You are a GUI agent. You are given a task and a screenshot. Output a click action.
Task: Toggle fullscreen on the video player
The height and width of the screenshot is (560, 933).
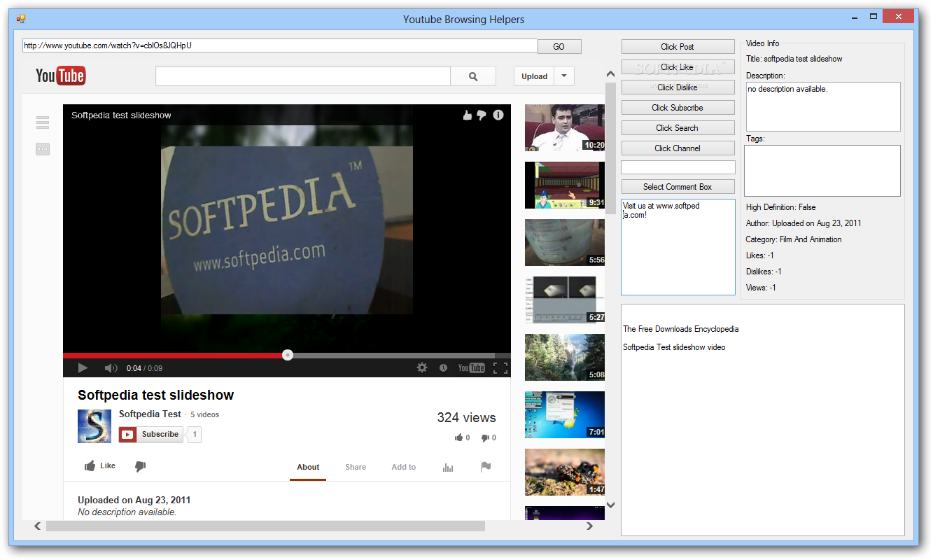tap(500, 367)
